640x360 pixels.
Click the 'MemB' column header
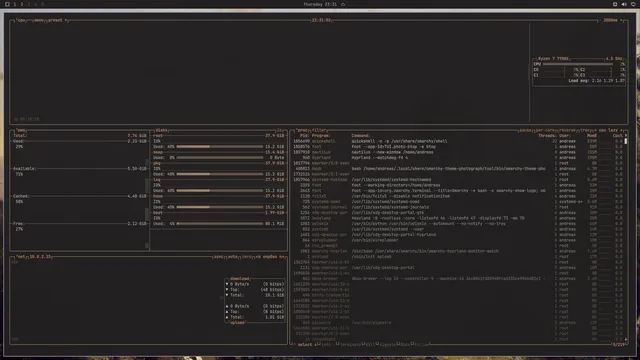coord(591,136)
